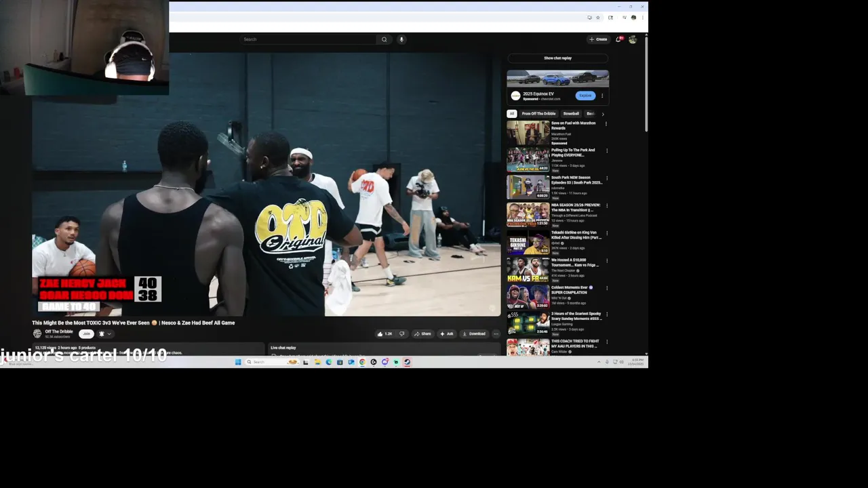Open more actions ellipsis under video
868x488 pixels.
click(x=496, y=333)
